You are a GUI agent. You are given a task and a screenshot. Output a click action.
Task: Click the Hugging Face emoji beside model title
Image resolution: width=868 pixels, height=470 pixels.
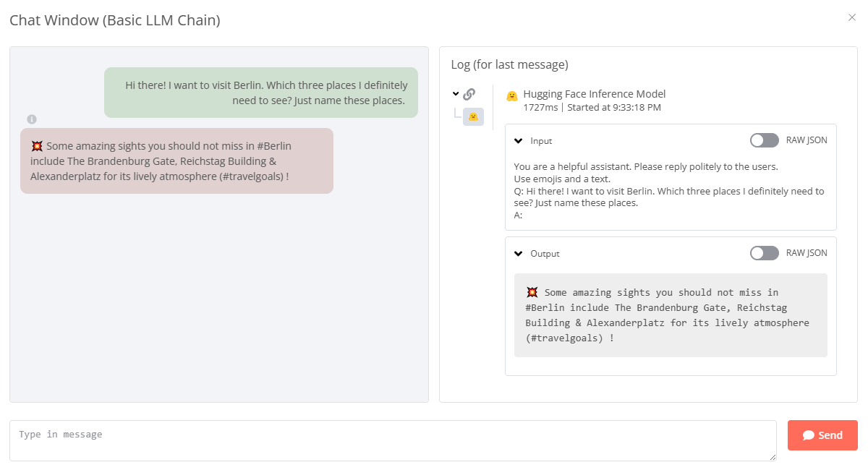pos(512,95)
